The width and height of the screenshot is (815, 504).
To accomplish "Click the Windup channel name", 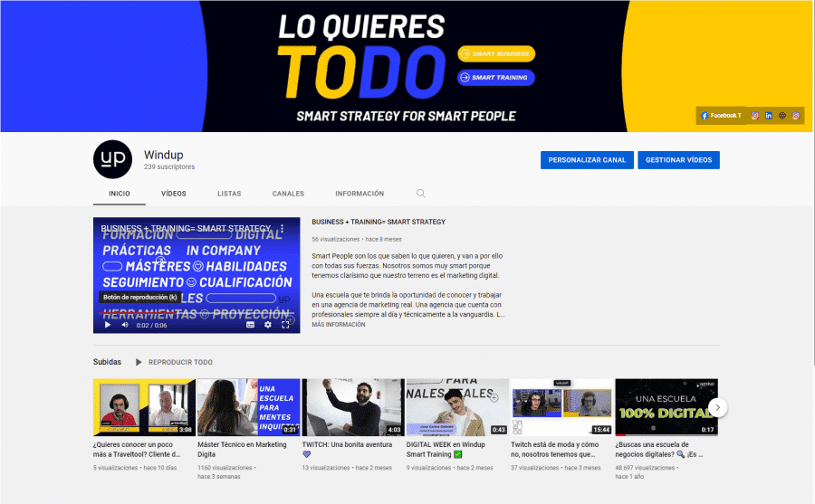I will pos(163,155).
